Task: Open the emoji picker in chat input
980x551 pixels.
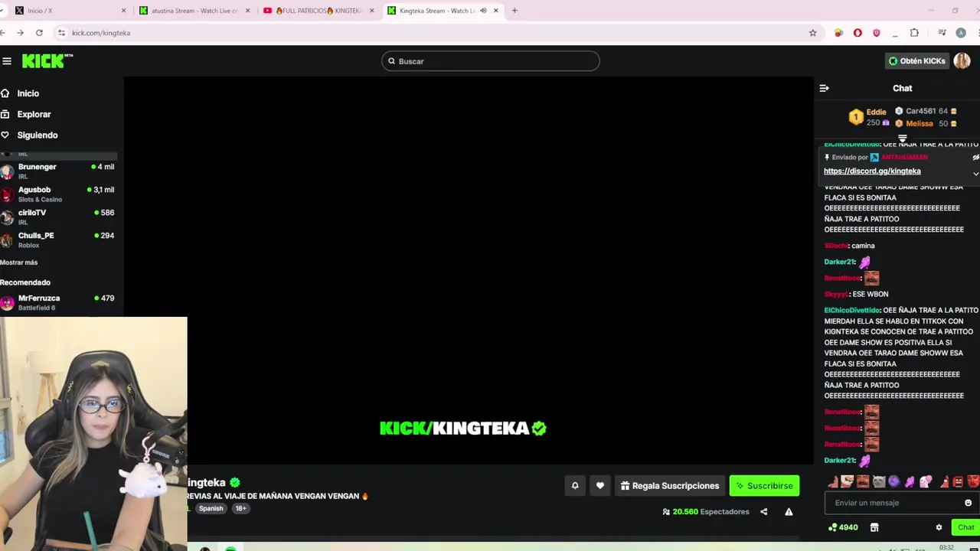Action: coord(968,503)
